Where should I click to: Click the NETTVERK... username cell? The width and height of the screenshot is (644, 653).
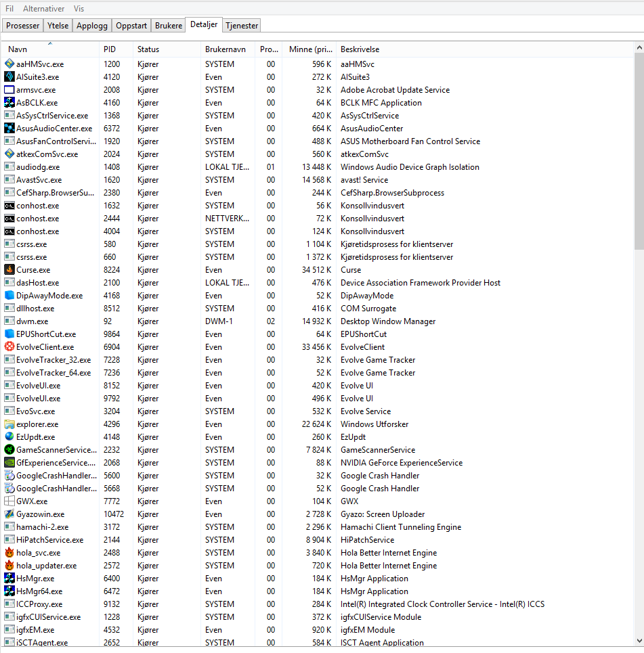click(x=227, y=218)
